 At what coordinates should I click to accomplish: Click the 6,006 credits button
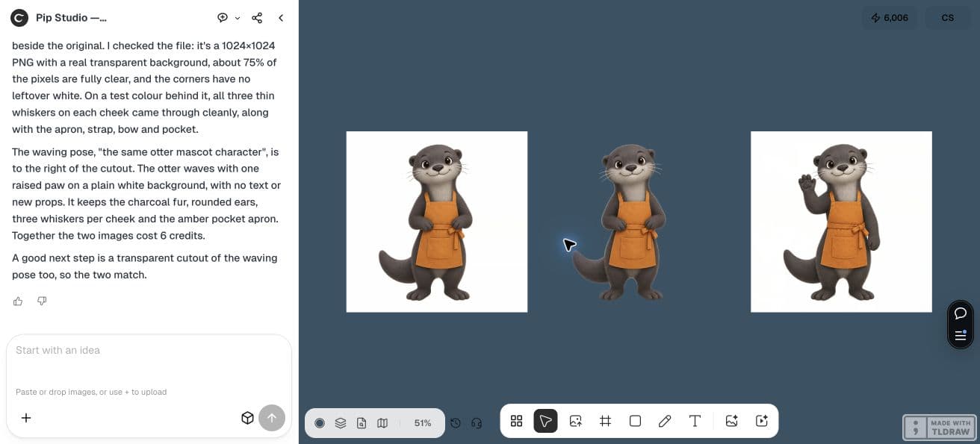890,18
